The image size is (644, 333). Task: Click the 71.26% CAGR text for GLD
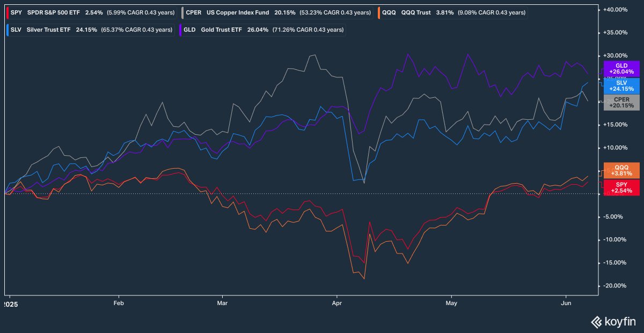(x=308, y=30)
